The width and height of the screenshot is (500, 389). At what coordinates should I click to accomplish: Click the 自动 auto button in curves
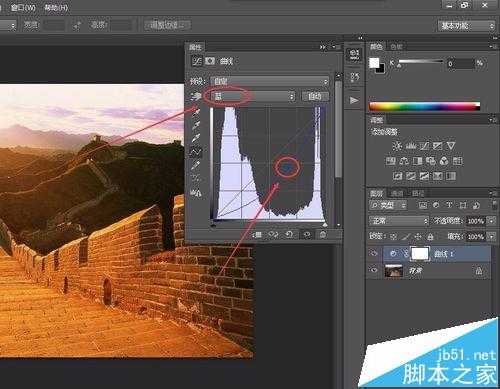[315, 97]
